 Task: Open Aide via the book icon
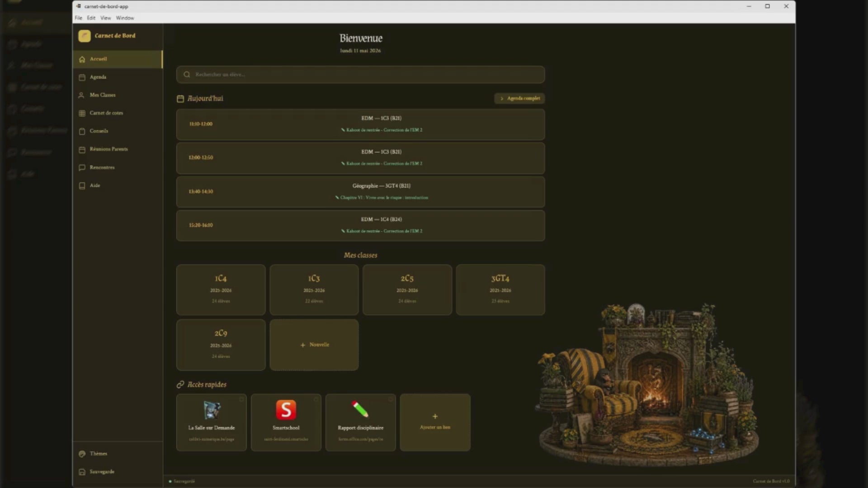pyautogui.click(x=82, y=186)
